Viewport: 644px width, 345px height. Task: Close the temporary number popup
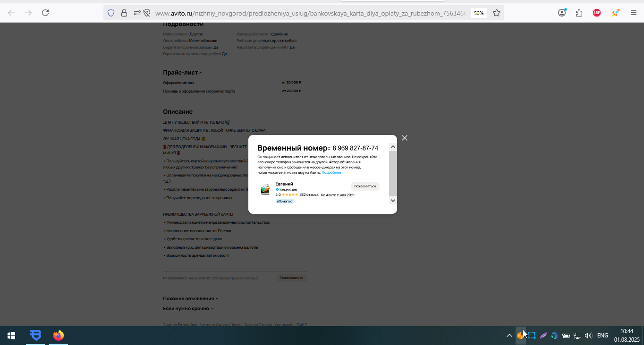point(404,138)
